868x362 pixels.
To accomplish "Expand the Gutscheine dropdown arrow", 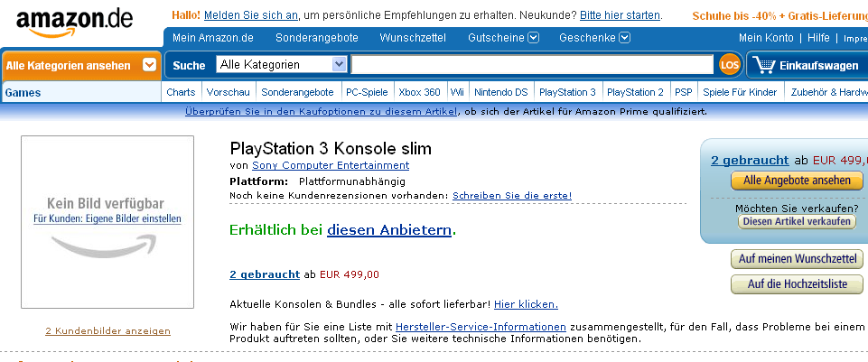I will click(533, 38).
